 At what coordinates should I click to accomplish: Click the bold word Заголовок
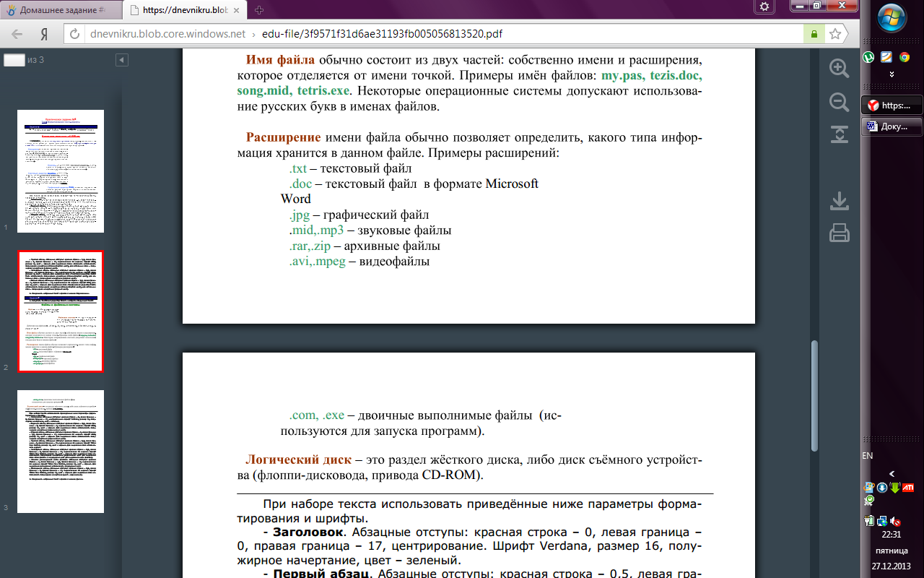coord(309,533)
